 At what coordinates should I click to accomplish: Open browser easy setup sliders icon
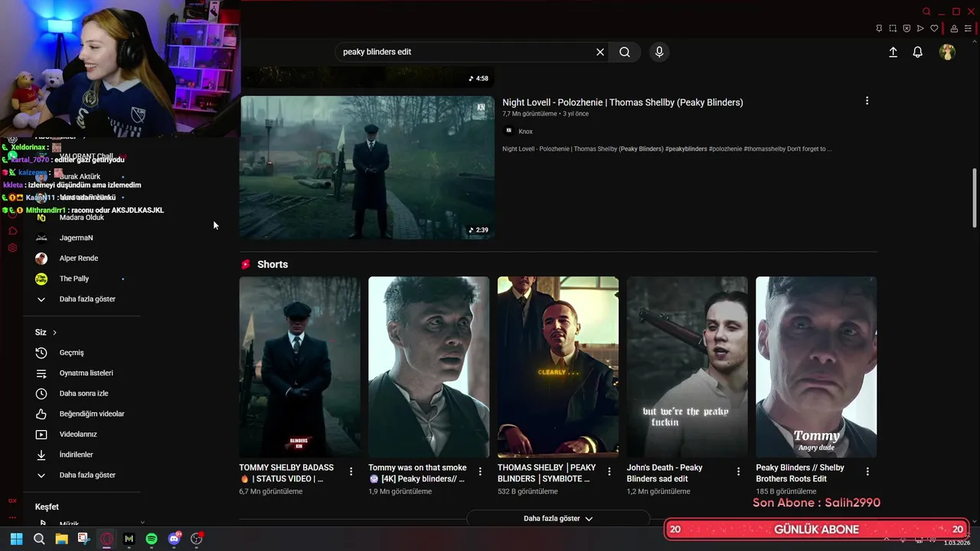[x=968, y=28]
